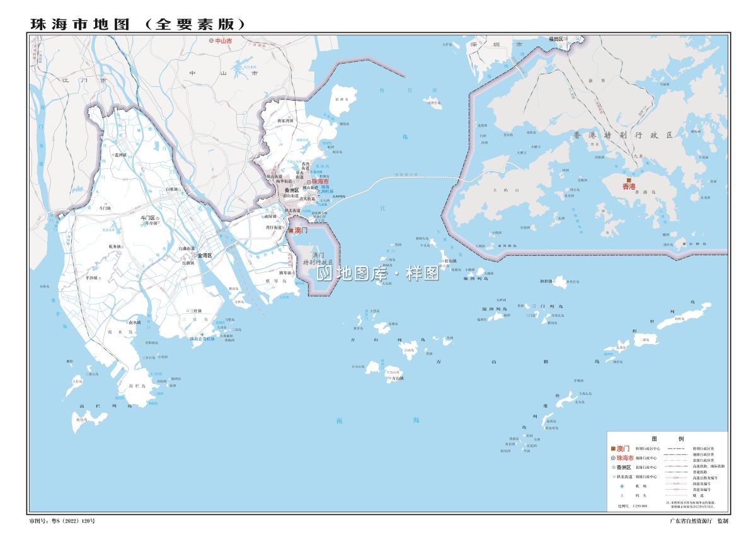Click the 中山市 city symbol at top
The height and width of the screenshot is (547, 756).
coord(211,41)
